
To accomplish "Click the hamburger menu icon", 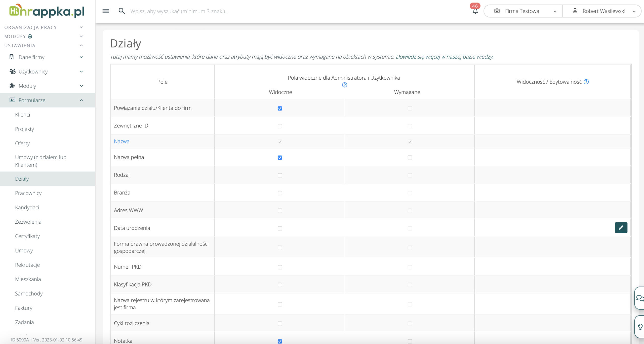I will pos(106,11).
